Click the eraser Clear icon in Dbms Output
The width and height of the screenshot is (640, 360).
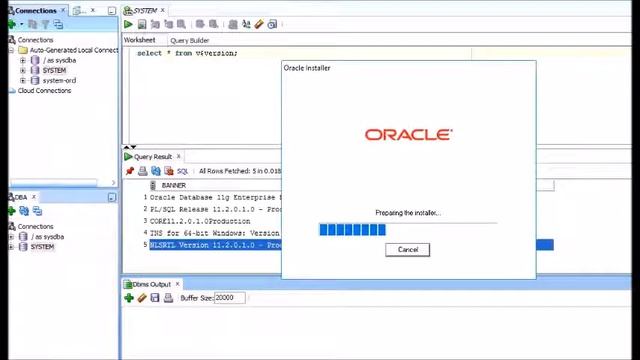(142, 298)
